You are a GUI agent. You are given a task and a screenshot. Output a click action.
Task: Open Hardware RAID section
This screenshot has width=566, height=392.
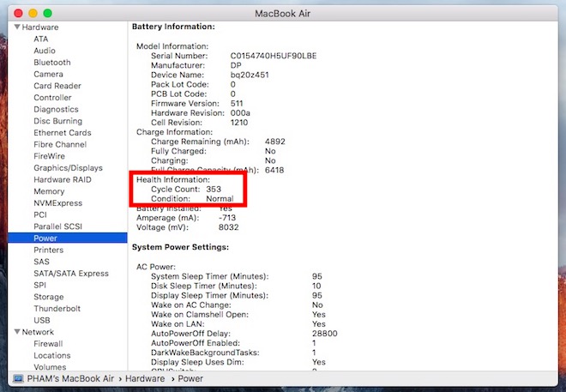63,180
